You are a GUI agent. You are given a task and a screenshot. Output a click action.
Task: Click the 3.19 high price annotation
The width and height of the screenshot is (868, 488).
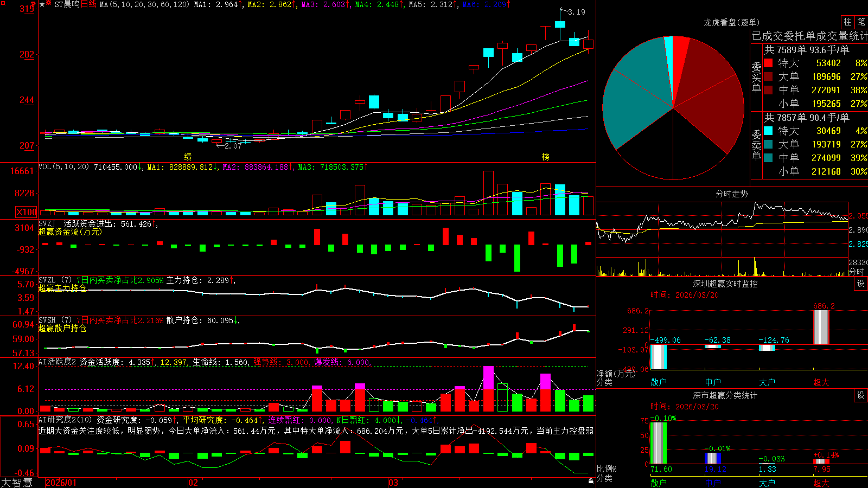click(x=576, y=12)
